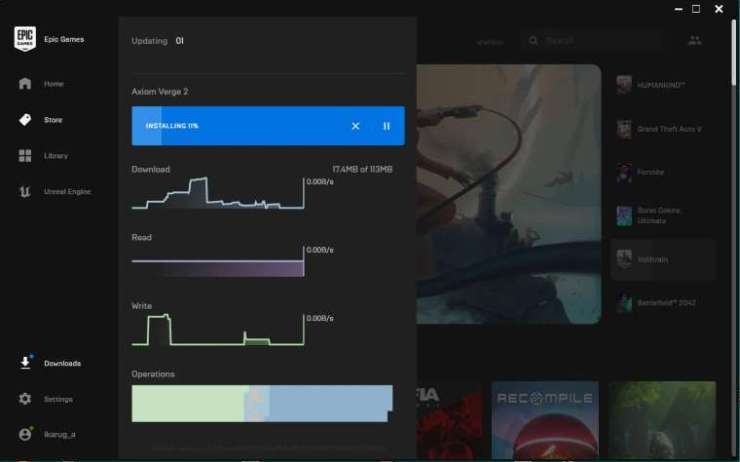Open the RECOMPILE game thumbnail

pyautogui.click(x=545, y=420)
